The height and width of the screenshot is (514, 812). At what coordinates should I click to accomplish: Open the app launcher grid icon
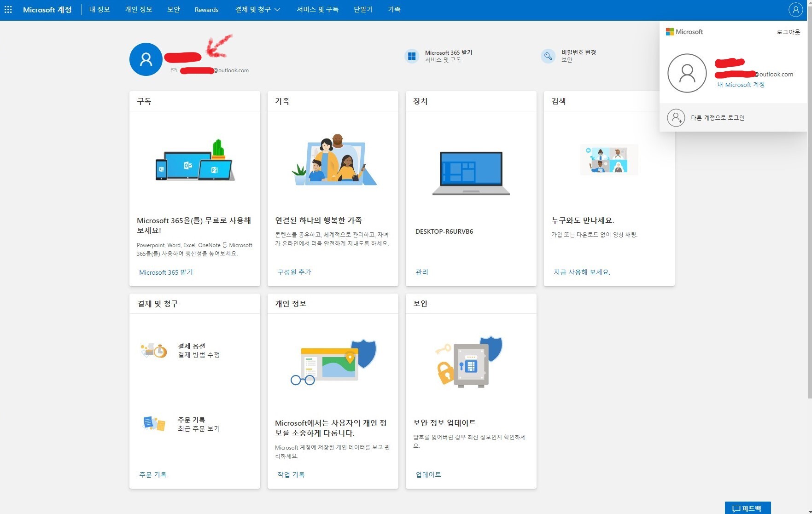pos(8,10)
